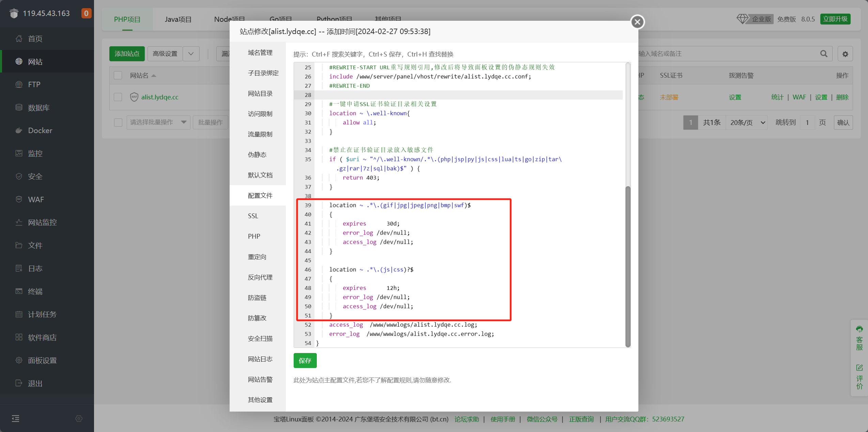Click the editor vertical scrollbar thumb

[x=628, y=266]
